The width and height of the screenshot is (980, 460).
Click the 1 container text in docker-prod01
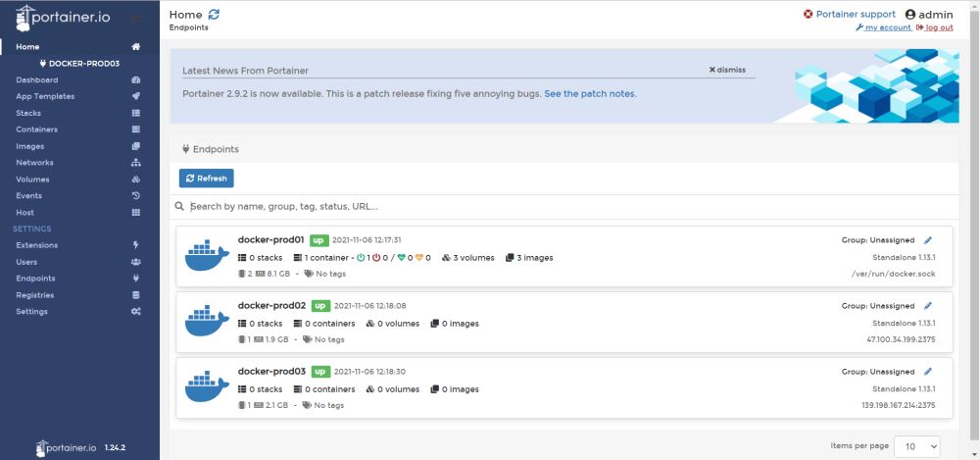click(x=326, y=258)
